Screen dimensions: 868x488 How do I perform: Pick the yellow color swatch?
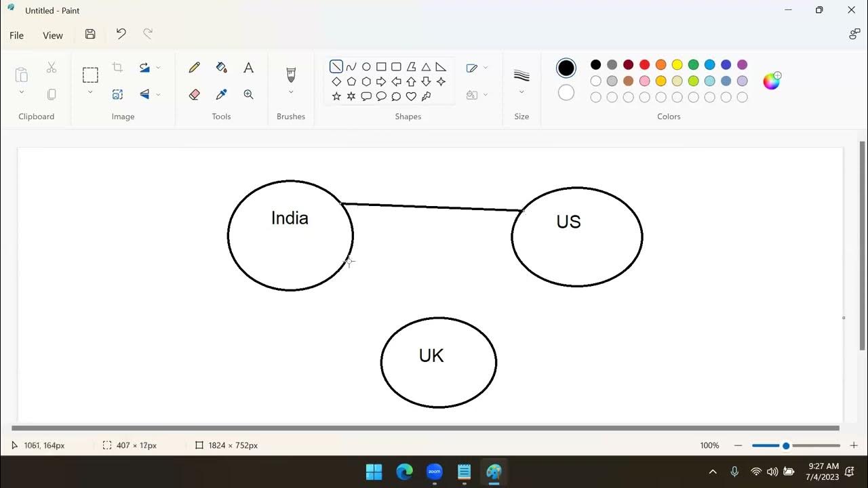(x=677, y=64)
